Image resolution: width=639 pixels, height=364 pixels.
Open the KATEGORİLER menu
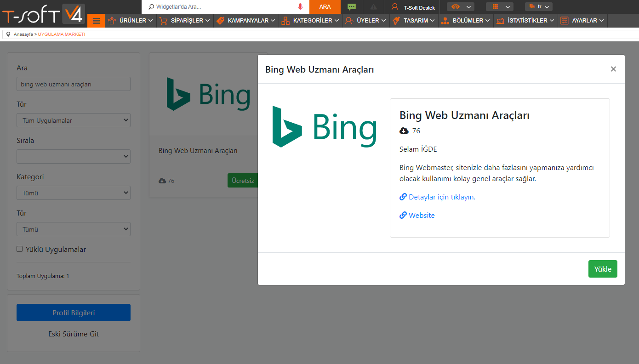point(311,21)
